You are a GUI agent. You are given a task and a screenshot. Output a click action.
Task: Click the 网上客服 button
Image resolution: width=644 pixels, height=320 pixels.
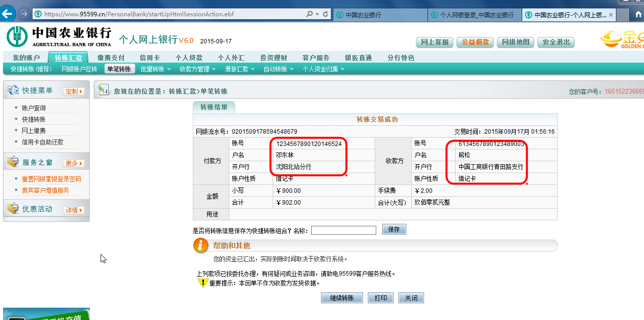[x=435, y=42]
